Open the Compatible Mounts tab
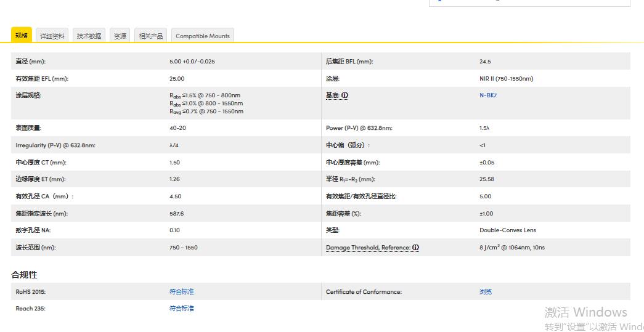 (202, 36)
